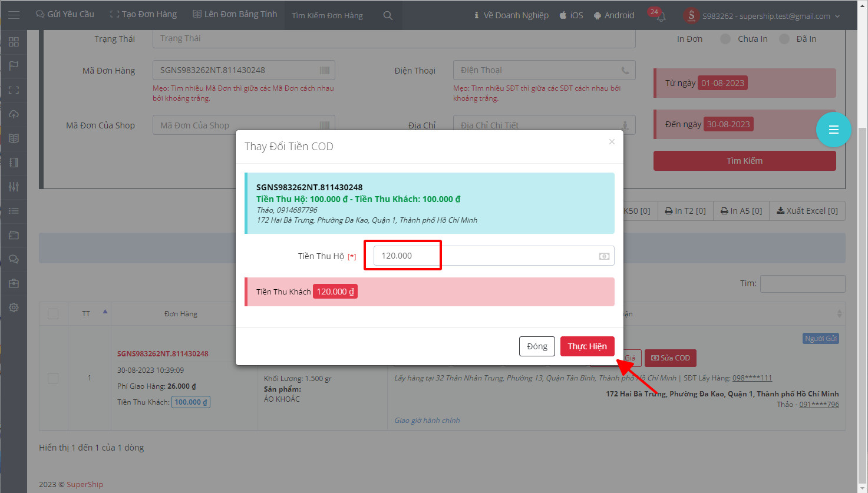Click the expand-frame sidebar icon
Screen dimensions: 868x493
pyautogui.click(x=14, y=90)
